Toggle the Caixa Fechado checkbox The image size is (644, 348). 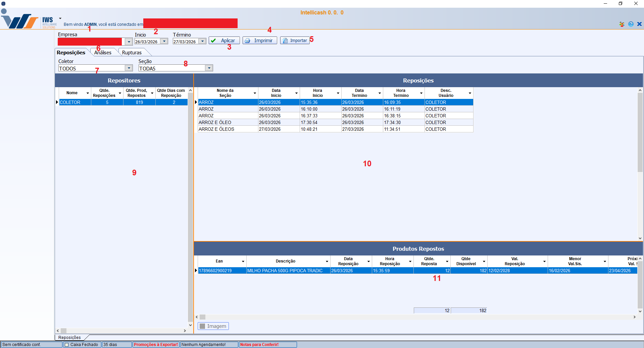[x=66, y=345]
